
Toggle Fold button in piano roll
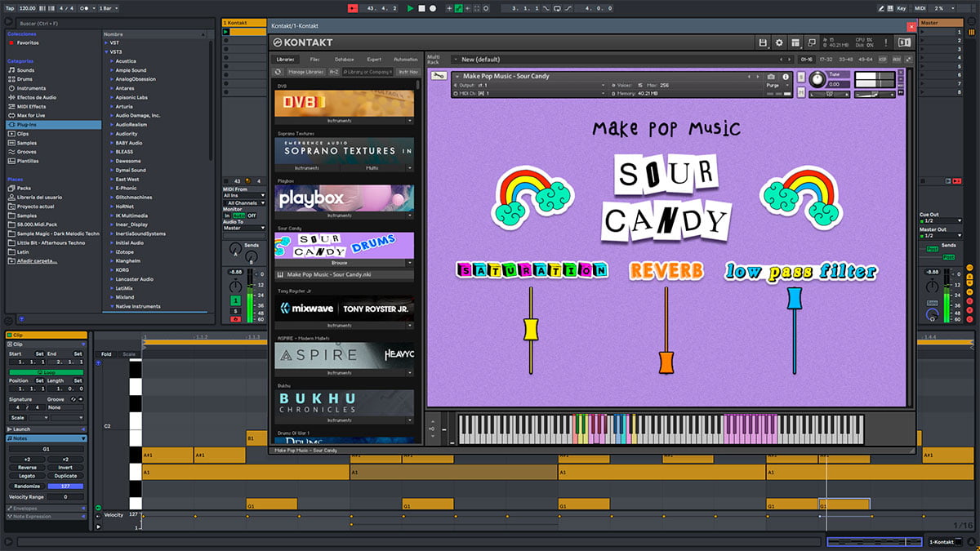106,354
